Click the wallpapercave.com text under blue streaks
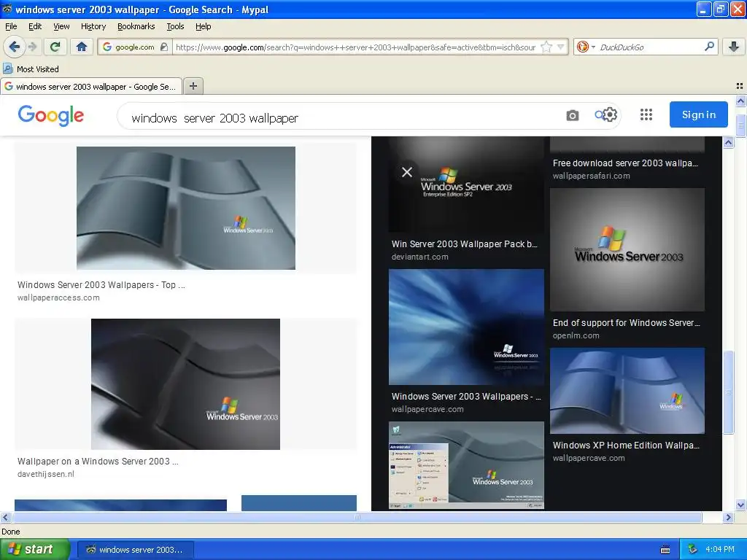Image resolution: width=747 pixels, height=560 pixels. click(427, 409)
